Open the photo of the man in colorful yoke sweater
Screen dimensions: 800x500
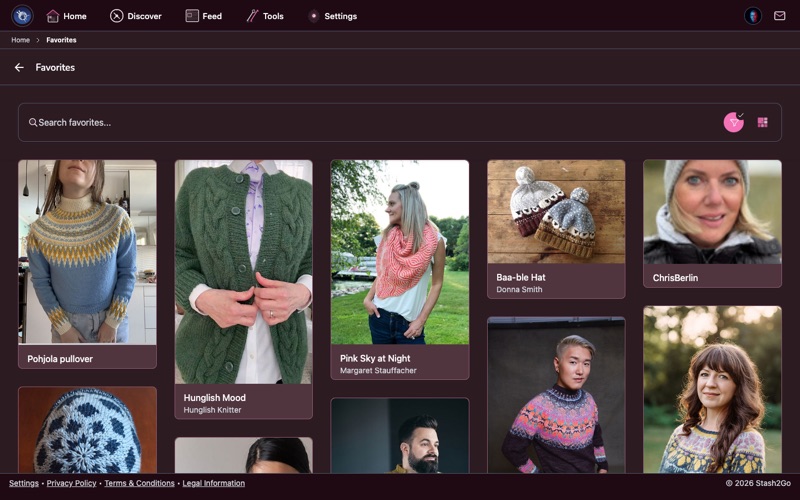click(x=556, y=395)
